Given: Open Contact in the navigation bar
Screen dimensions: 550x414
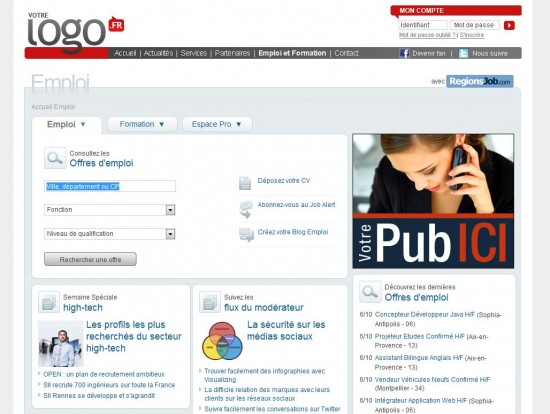Looking at the screenshot, I should point(346,53).
